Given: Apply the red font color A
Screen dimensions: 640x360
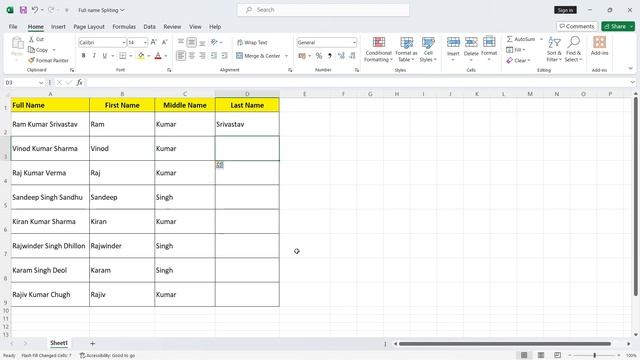Looking at the screenshot, I should pyautogui.click(x=158, y=56).
